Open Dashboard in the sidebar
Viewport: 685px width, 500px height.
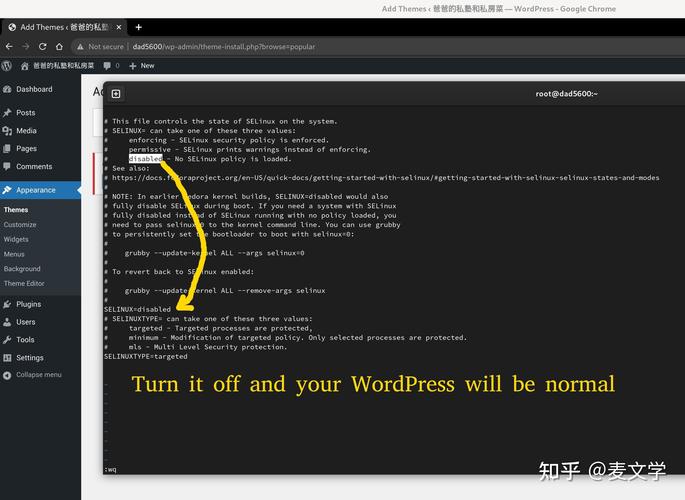click(x=34, y=89)
